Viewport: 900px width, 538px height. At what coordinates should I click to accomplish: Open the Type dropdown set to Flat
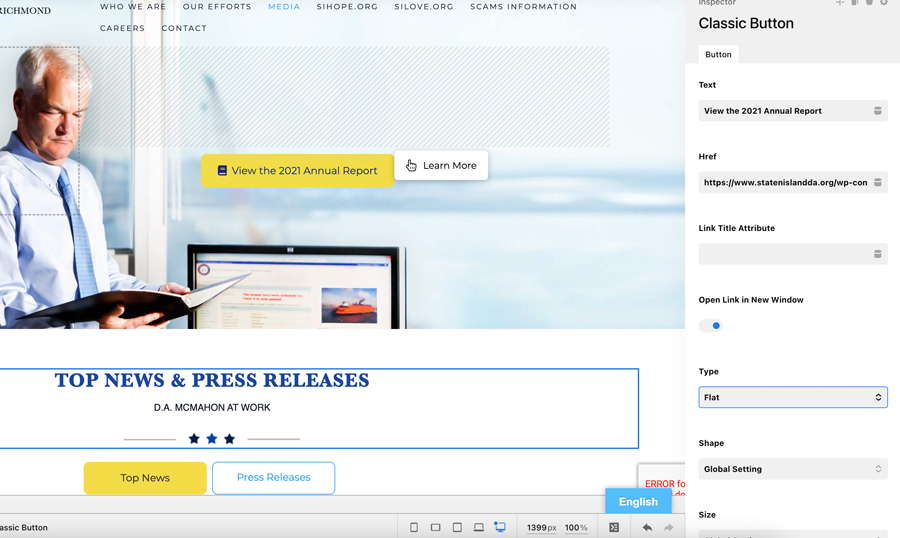coord(792,397)
